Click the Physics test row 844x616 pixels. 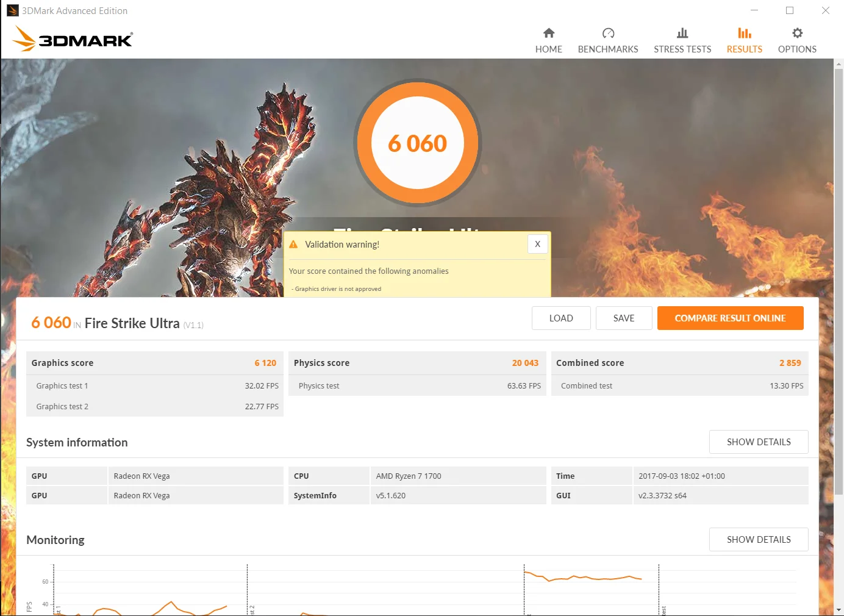click(x=417, y=385)
